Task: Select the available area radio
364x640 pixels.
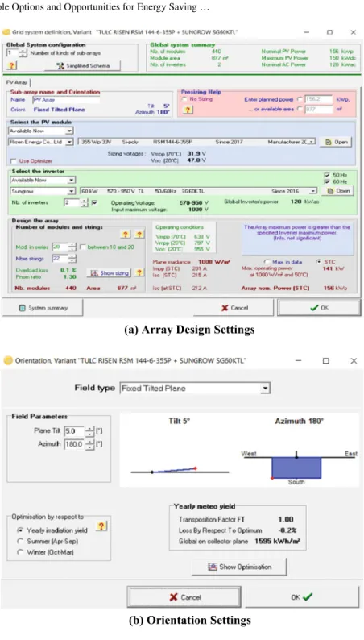Action: click(300, 109)
